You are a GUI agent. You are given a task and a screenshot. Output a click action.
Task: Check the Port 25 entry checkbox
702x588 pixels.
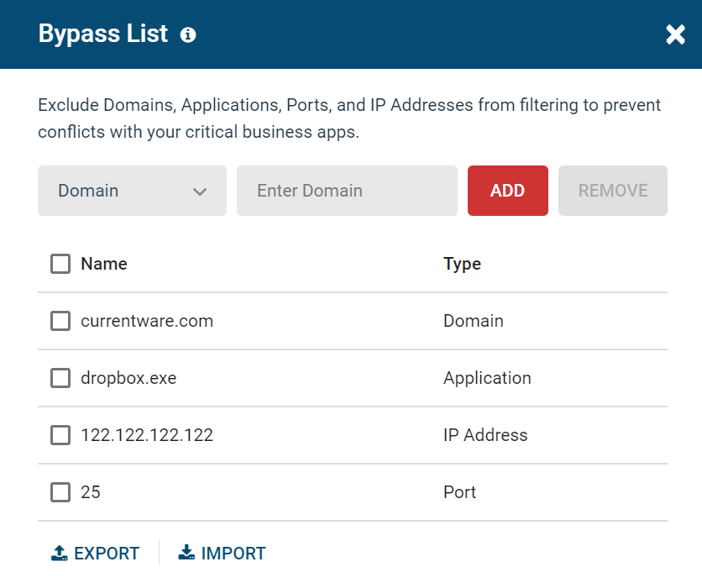[x=60, y=492]
